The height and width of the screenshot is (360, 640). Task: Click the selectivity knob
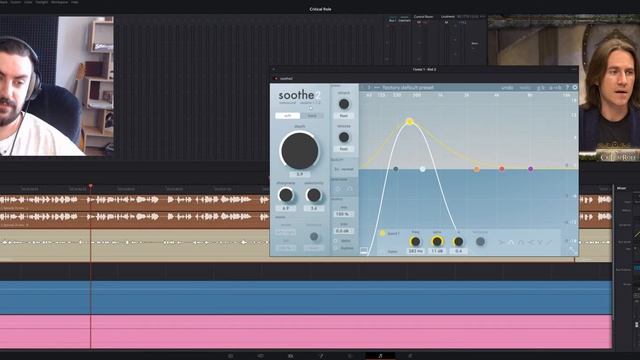[313, 195]
